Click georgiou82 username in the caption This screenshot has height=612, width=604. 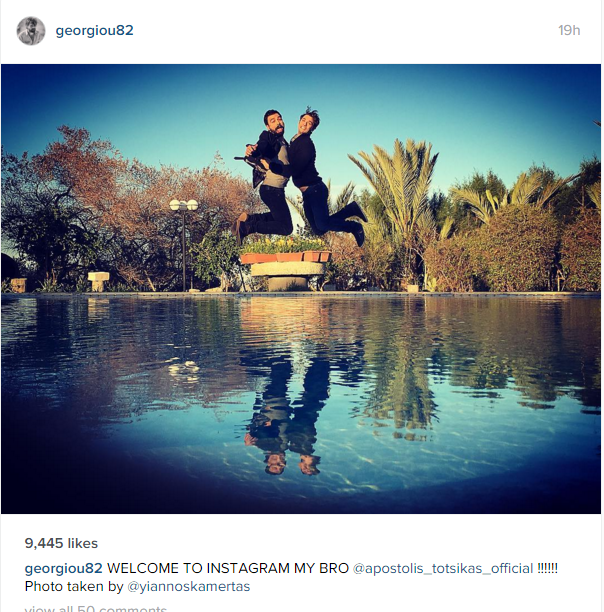(x=63, y=568)
